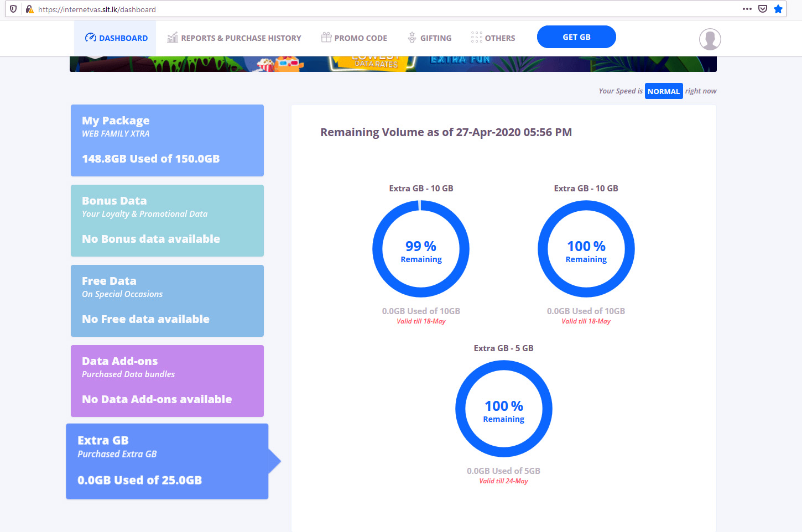Click the 99% Remaining usage ring
Screen dimensions: 802x532
click(421, 249)
